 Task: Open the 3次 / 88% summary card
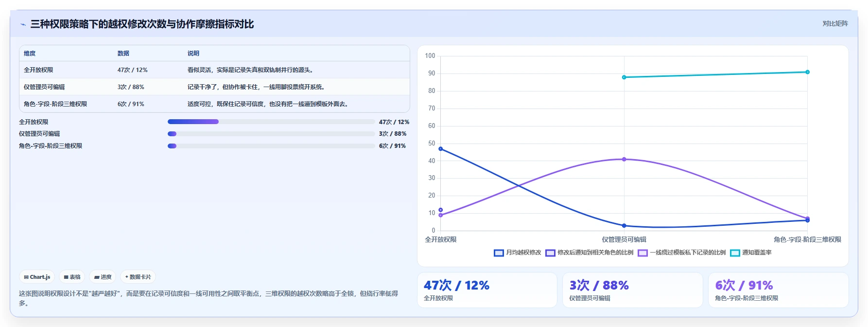coord(633,290)
